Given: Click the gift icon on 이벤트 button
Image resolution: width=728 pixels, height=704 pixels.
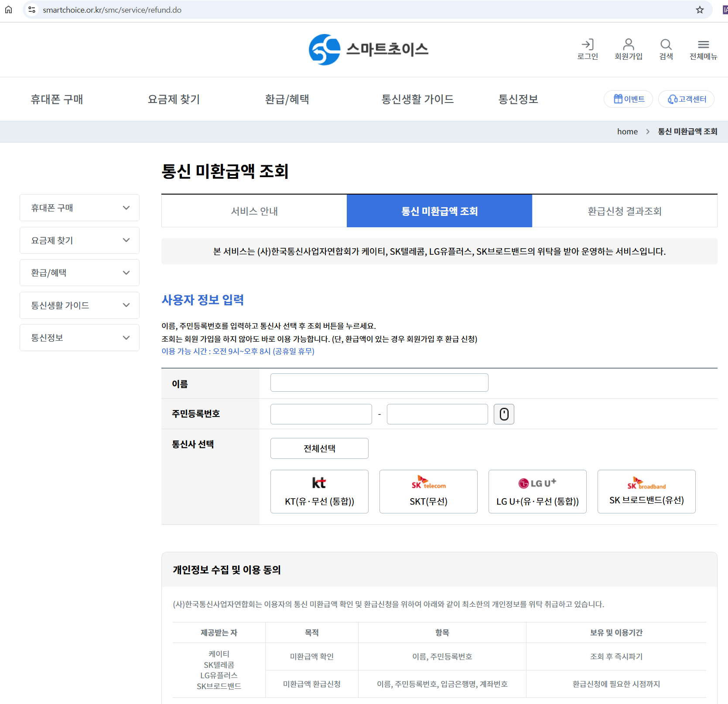Looking at the screenshot, I should click(x=619, y=99).
